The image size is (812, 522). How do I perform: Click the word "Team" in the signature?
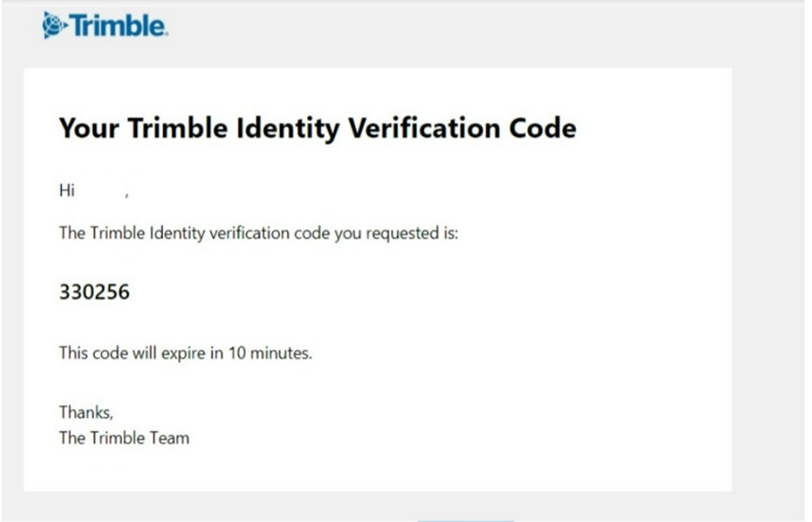170,438
